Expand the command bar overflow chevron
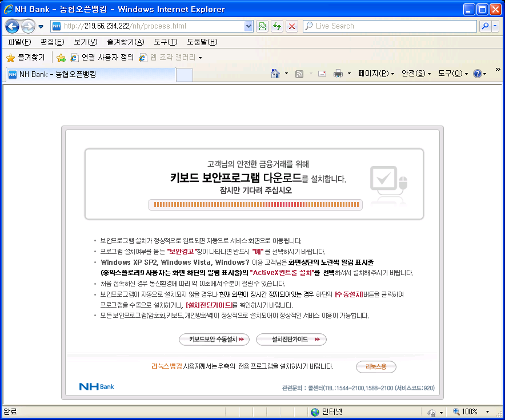Image resolution: width=505 pixels, height=420 pixels. coord(498,69)
